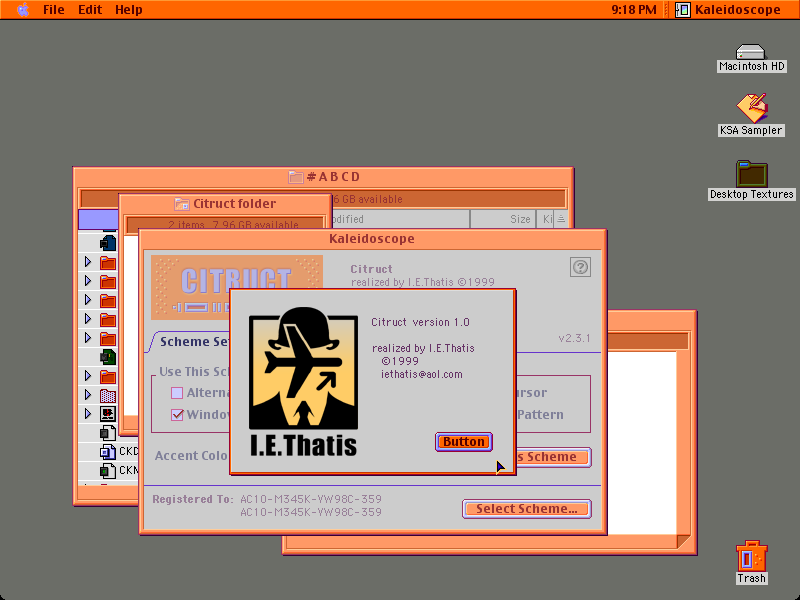Open the Apple menu
Image resolution: width=800 pixels, height=600 pixels.
pos(23,9)
